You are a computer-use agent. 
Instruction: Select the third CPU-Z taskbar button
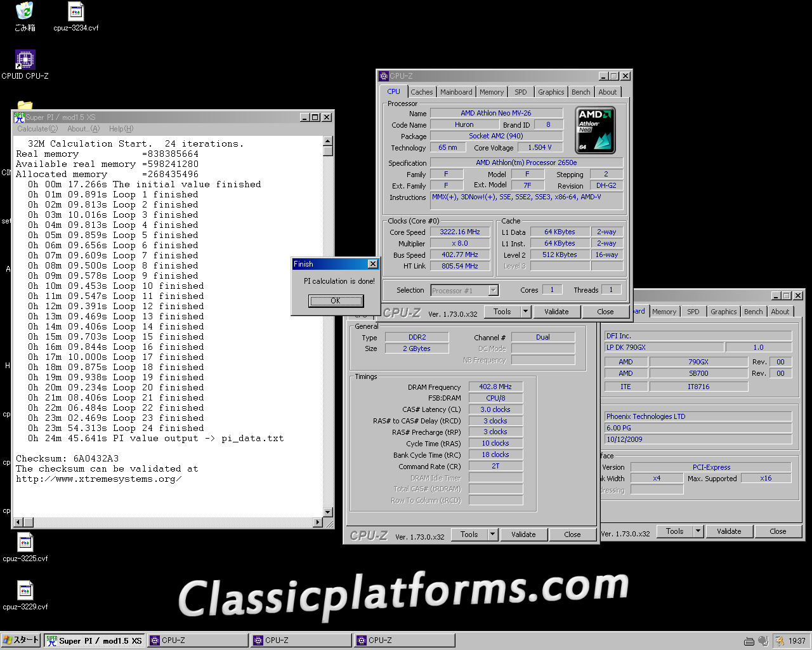pyautogui.click(x=405, y=640)
